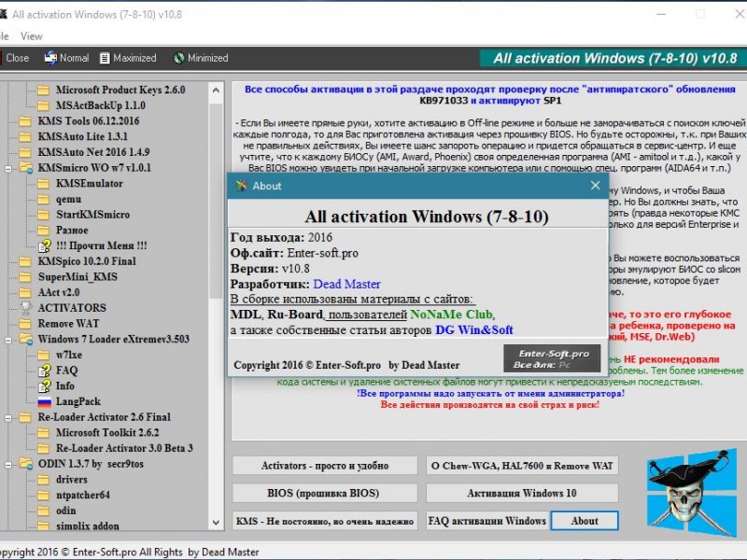Click the "Activators - просто и удобно" button
The height and width of the screenshot is (560, 747).
tap(325, 466)
